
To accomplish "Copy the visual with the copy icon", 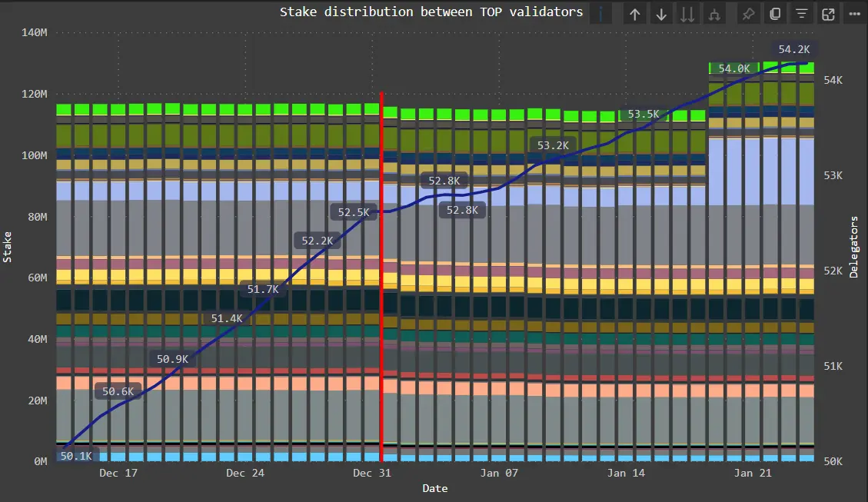I will 775,15.
